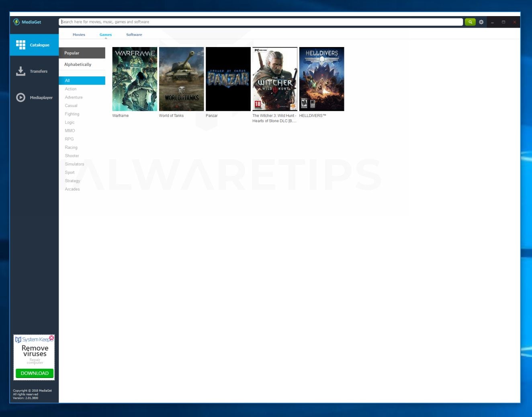The image size is (532, 417).
Task: Open settings with the gear icon
Action: pyautogui.click(x=481, y=22)
